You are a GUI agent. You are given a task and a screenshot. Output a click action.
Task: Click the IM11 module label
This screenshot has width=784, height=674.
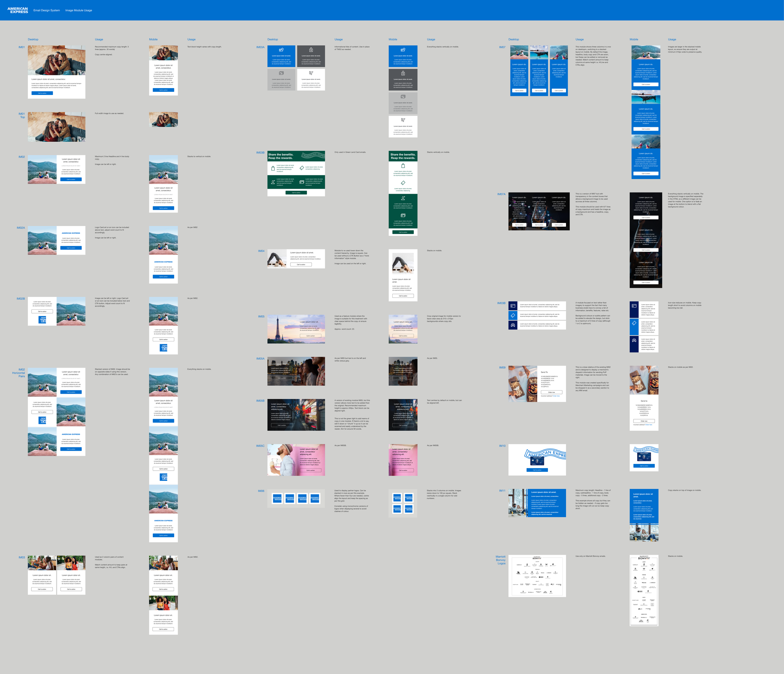(x=502, y=491)
